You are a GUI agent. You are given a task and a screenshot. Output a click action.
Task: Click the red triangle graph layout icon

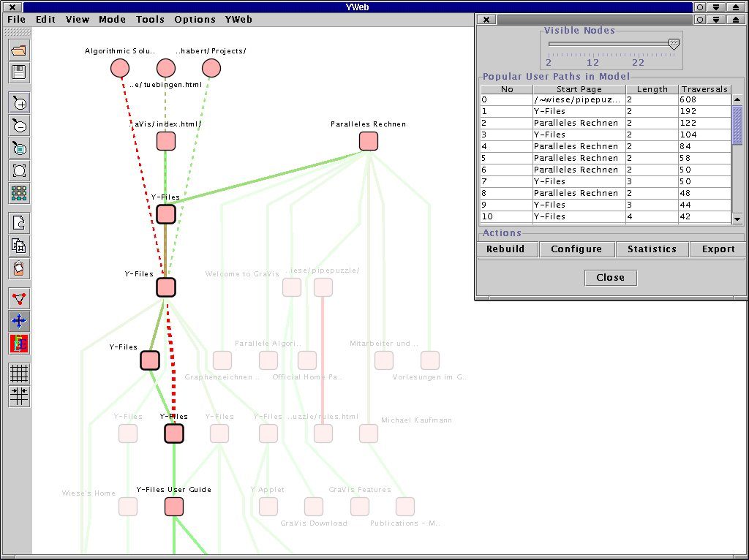pos(19,298)
